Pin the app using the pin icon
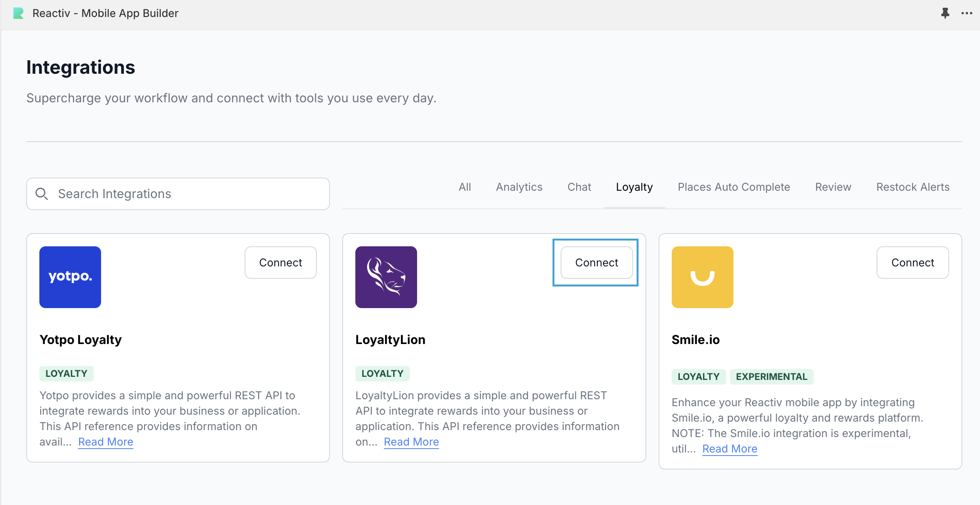 click(945, 13)
